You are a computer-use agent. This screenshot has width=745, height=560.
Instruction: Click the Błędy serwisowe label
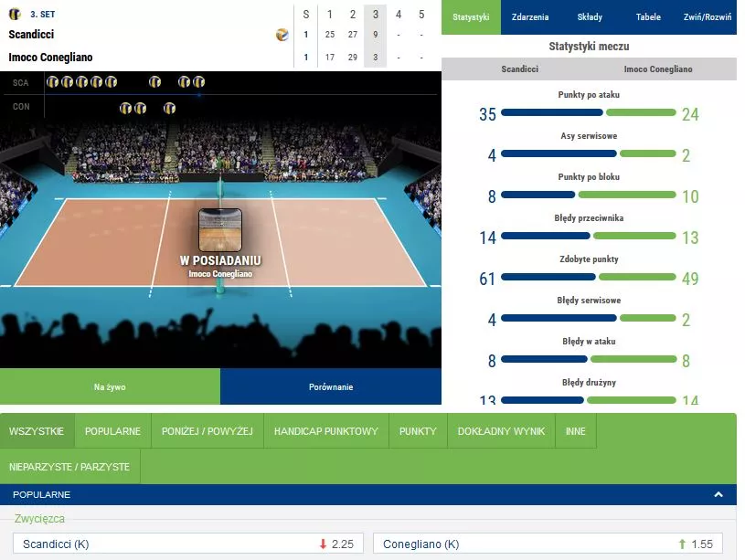(589, 301)
